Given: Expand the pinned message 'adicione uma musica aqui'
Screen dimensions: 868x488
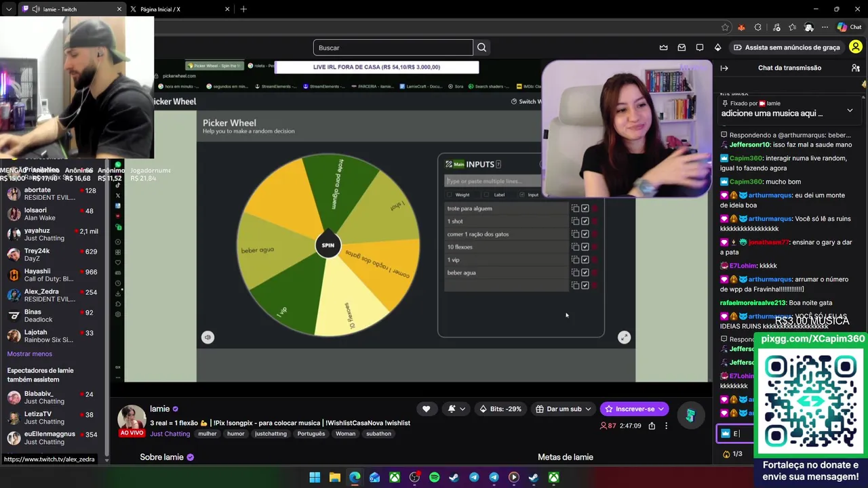Looking at the screenshot, I should click(x=850, y=110).
